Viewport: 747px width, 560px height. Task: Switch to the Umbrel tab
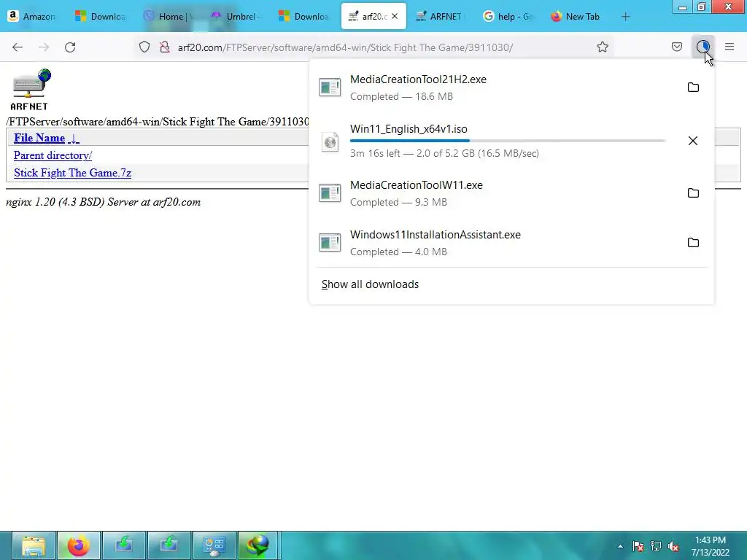point(237,16)
